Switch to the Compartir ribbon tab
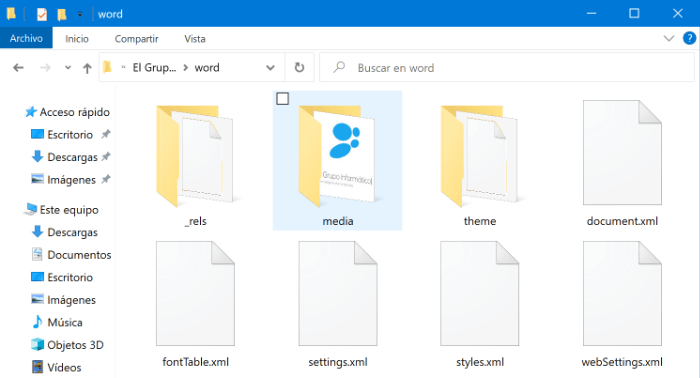 point(136,39)
